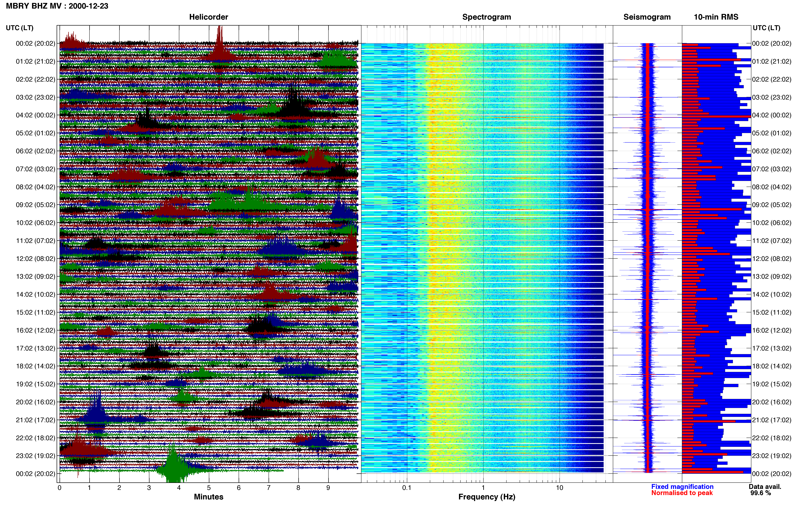812x508 pixels.
Task: Click the 'Seismogram' panel heading
Action: [647, 17]
